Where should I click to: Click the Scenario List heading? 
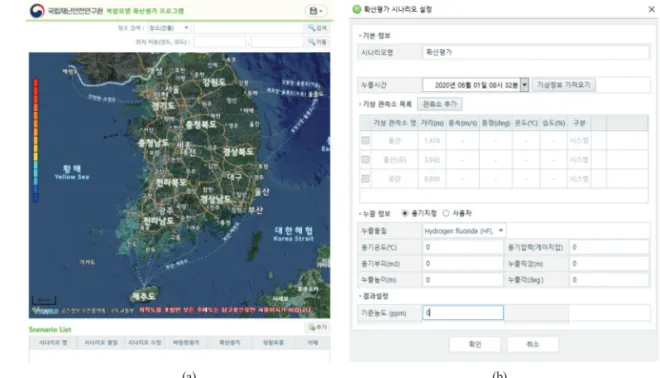(x=50, y=329)
